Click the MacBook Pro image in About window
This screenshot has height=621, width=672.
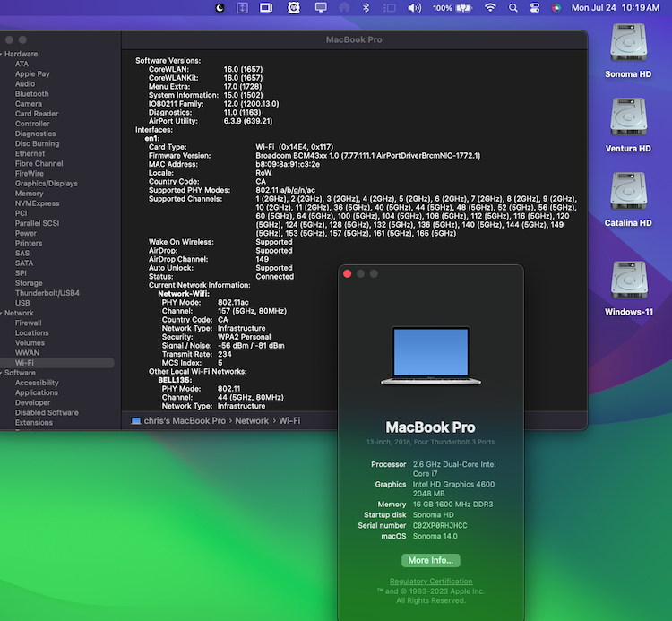tap(431, 356)
